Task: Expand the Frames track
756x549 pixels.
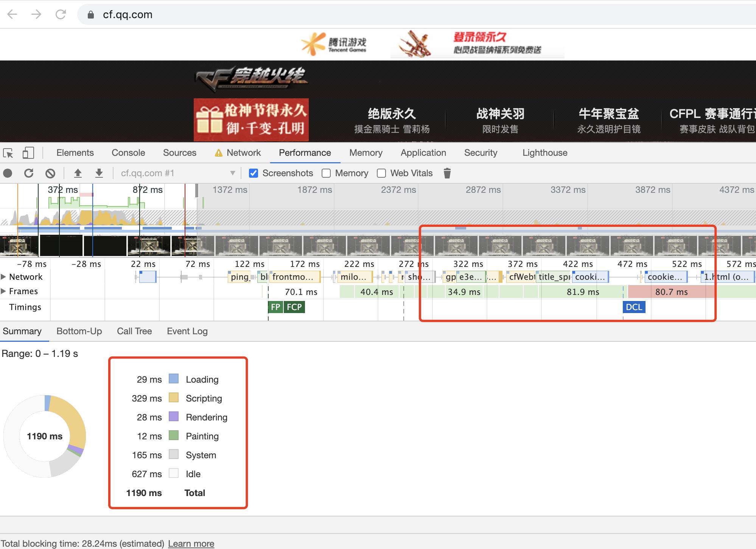Action: [x=4, y=291]
